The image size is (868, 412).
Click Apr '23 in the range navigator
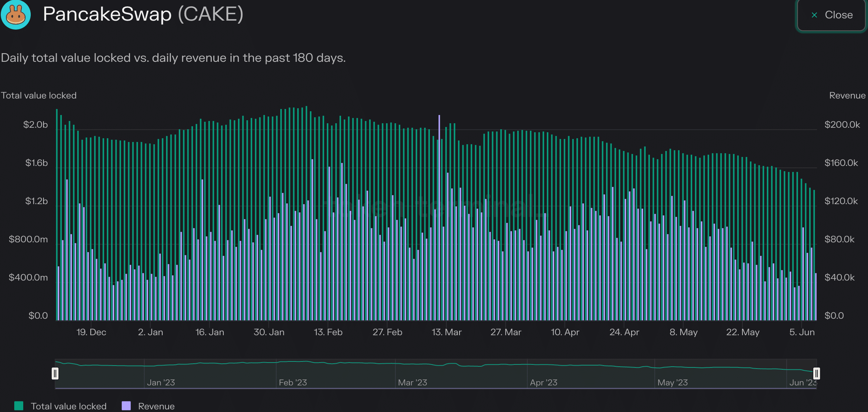pyautogui.click(x=543, y=382)
